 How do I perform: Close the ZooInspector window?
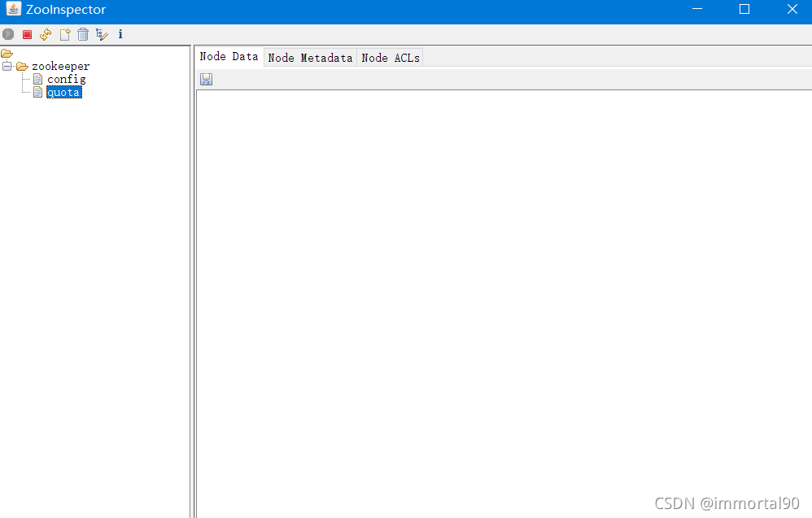tap(792, 9)
